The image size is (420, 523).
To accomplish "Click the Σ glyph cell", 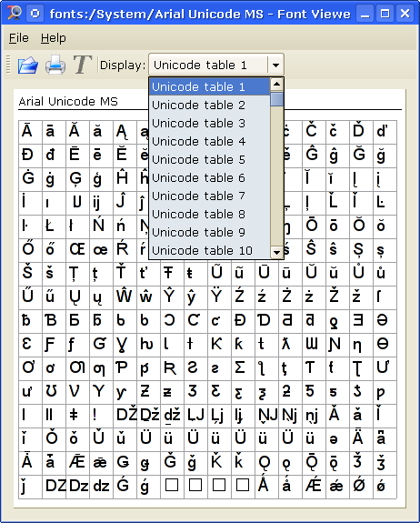I will (244, 369).
